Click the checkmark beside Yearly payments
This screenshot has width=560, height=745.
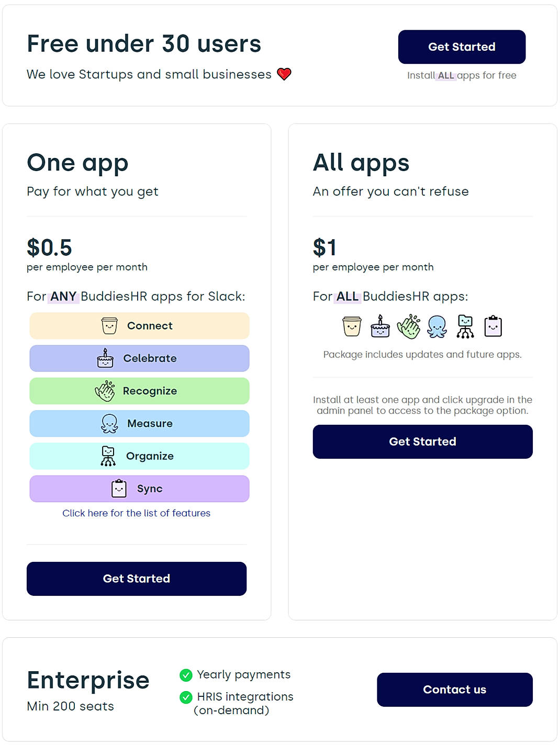tap(186, 675)
